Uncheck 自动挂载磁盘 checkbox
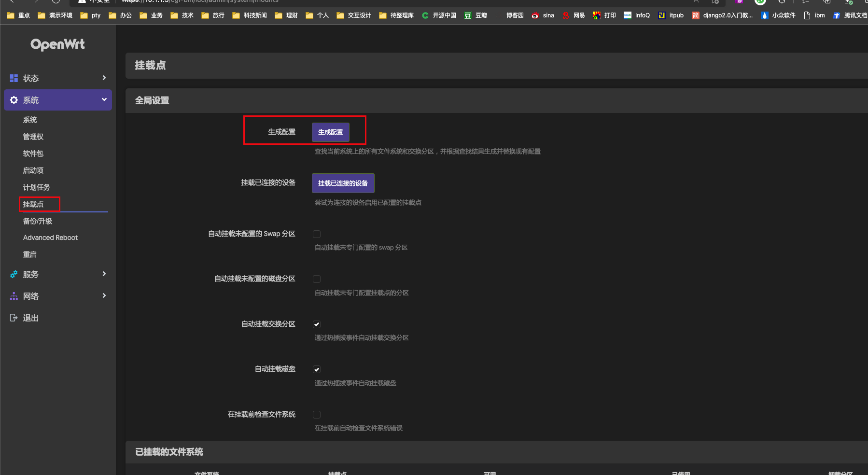 (317, 369)
